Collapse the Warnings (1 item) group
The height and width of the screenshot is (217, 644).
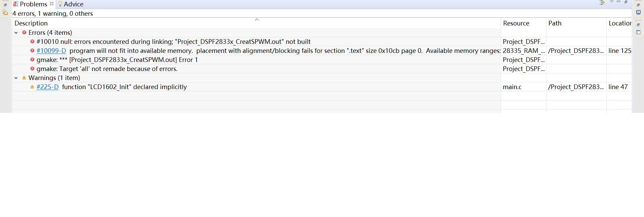pyautogui.click(x=16, y=78)
